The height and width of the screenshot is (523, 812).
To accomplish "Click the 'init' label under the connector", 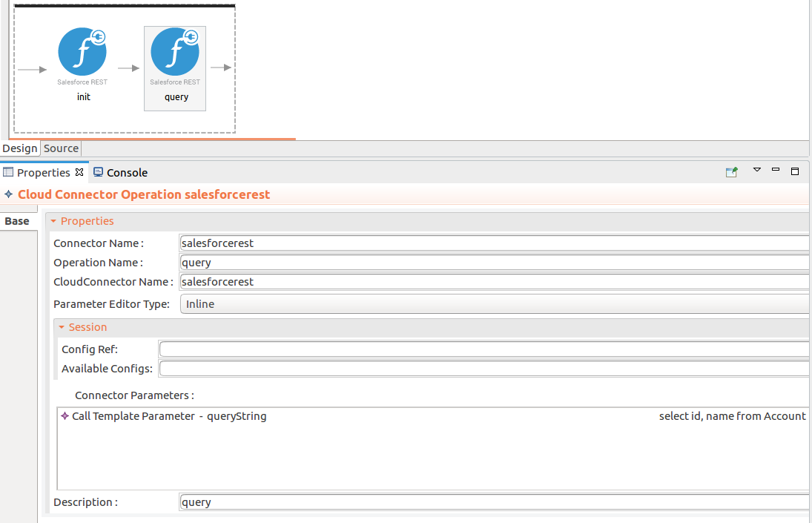I will [x=83, y=97].
